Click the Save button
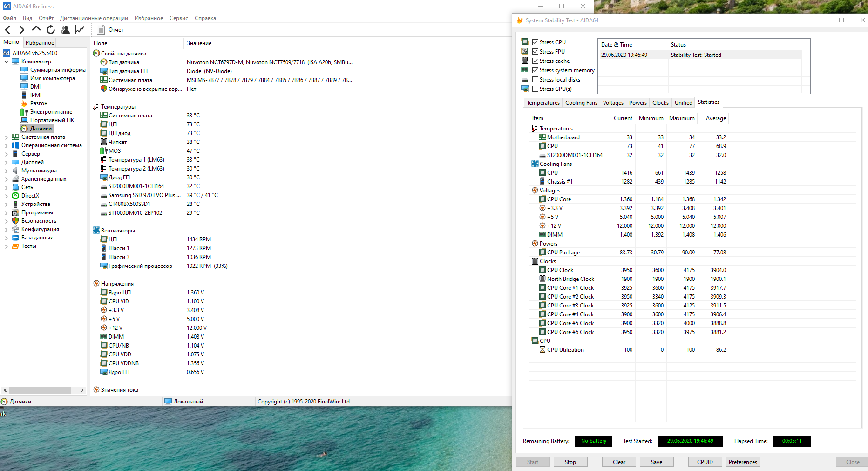Screen dimensions: 868x471 (657, 462)
